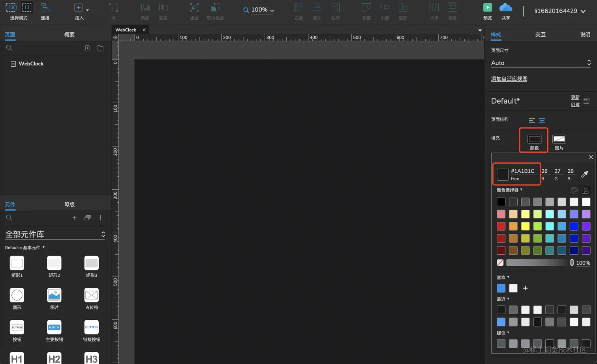Switch to the 概要 outline tab

[69, 35]
